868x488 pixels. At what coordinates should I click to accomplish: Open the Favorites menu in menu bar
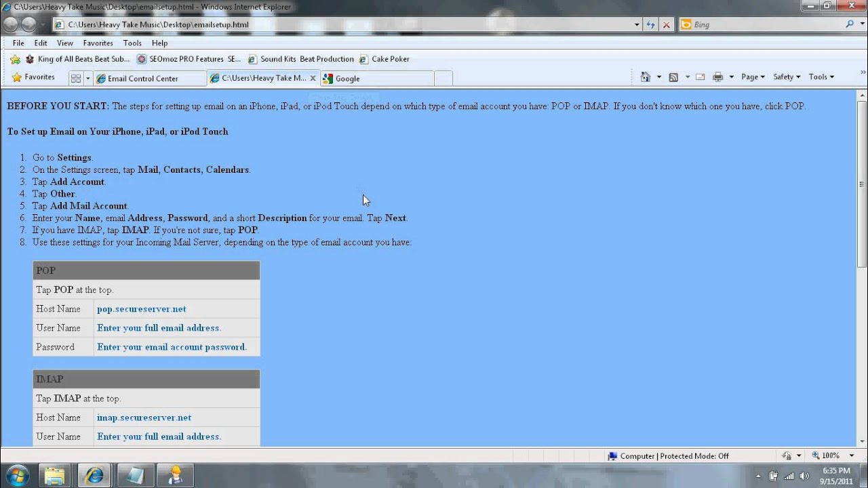point(98,43)
